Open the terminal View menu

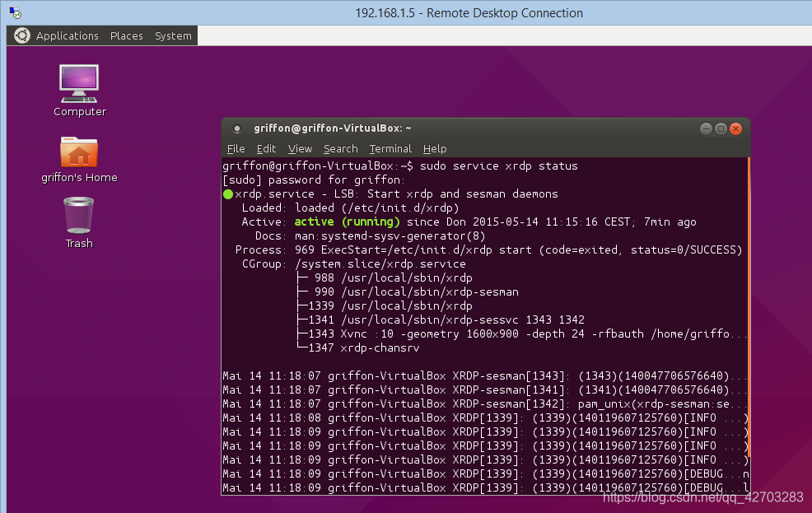pyautogui.click(x=300, y=148)
